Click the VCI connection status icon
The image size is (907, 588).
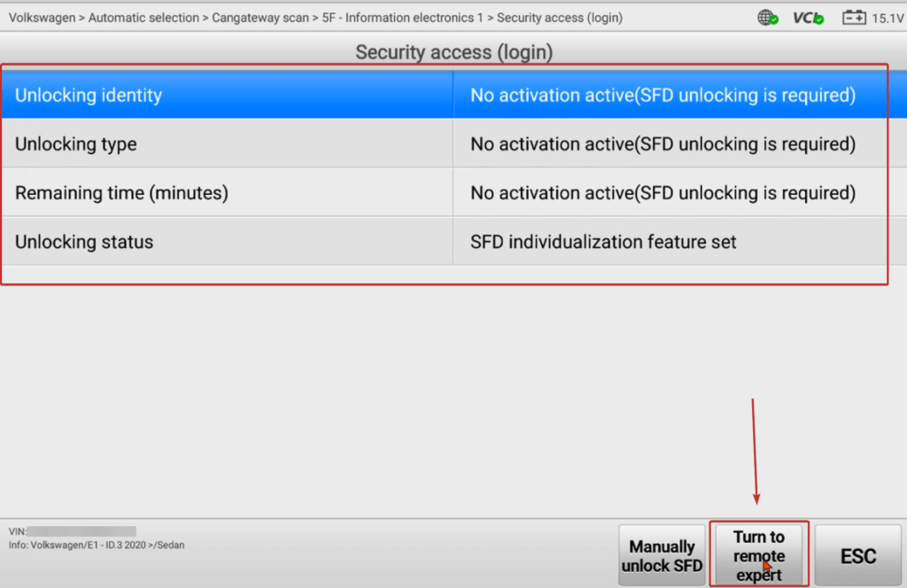click(808, 18)
